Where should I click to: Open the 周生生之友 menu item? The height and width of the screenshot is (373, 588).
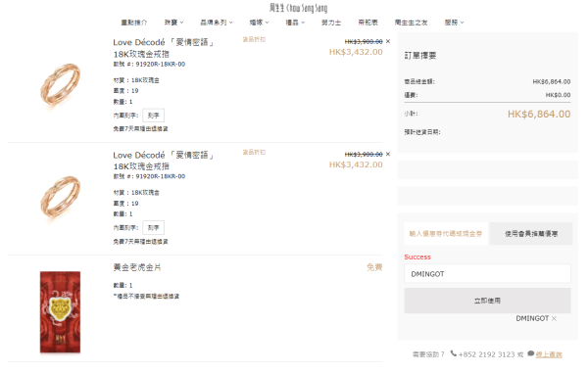[411, 23]
